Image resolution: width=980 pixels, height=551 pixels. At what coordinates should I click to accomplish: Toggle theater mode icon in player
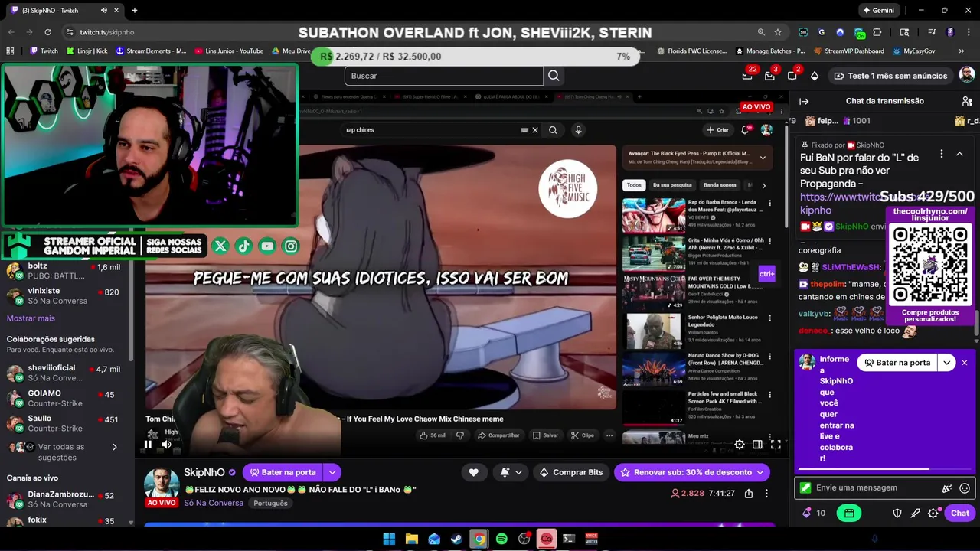(x=757, y=445)
